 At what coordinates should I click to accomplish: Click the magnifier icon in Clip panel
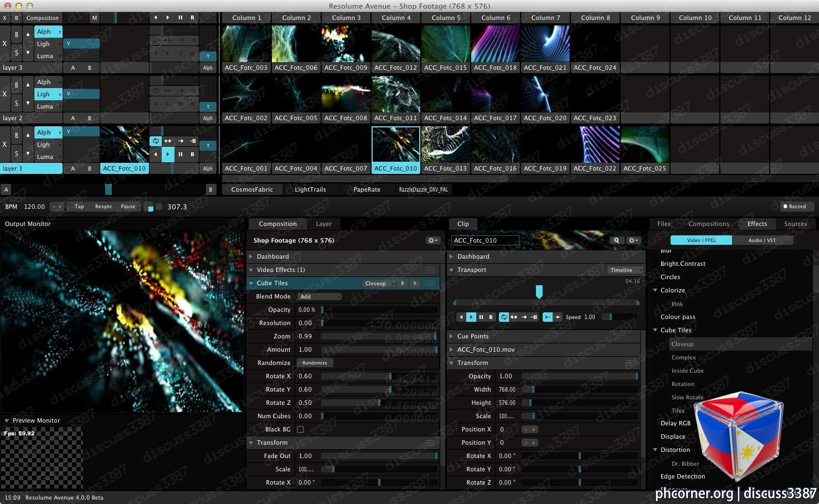[x=616, y=240]
